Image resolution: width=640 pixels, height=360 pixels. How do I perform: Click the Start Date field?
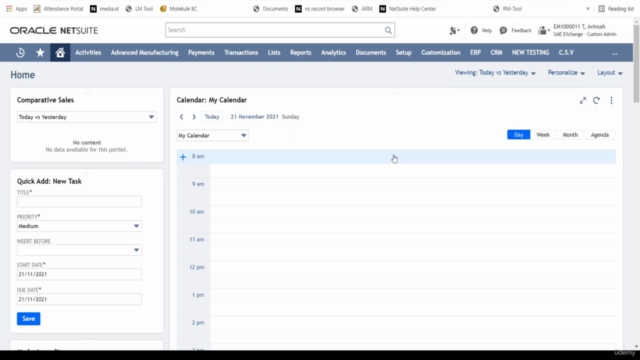click(x=79, y=274)
